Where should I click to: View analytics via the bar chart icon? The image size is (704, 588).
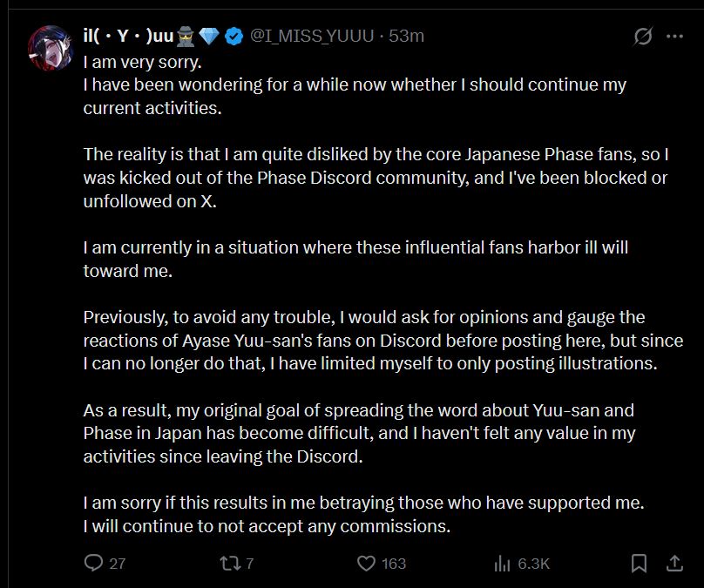502,564
